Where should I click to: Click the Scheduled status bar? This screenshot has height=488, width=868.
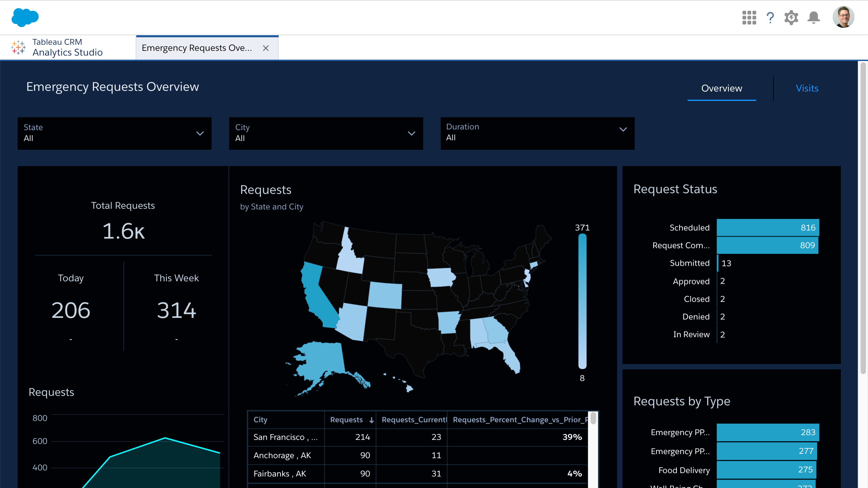pos(768,228)
